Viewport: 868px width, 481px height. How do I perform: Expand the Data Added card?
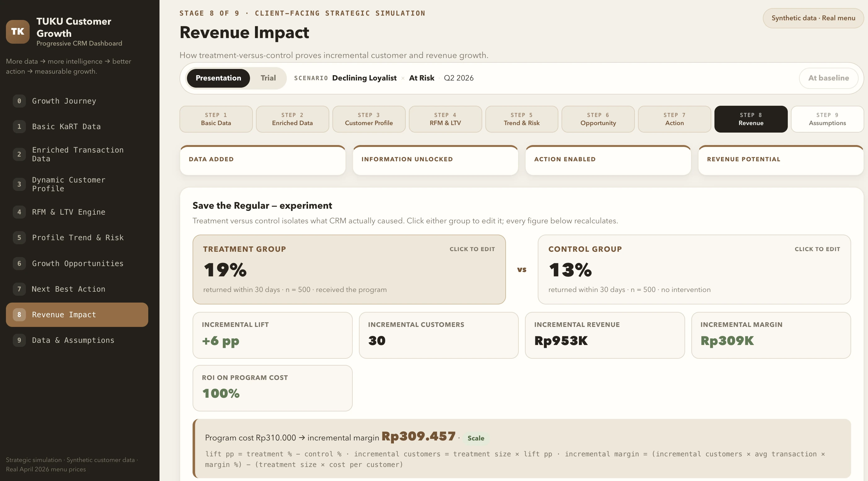(x=263, y=160)
